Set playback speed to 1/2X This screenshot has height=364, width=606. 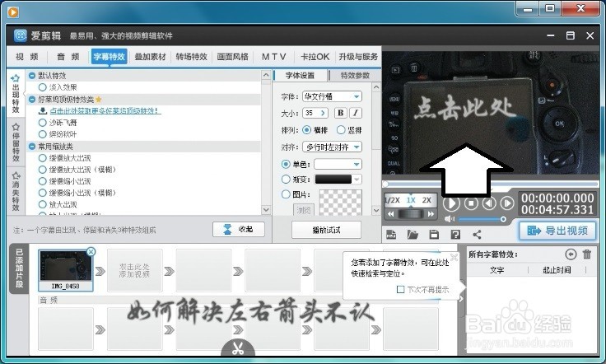tap(392, 200)
